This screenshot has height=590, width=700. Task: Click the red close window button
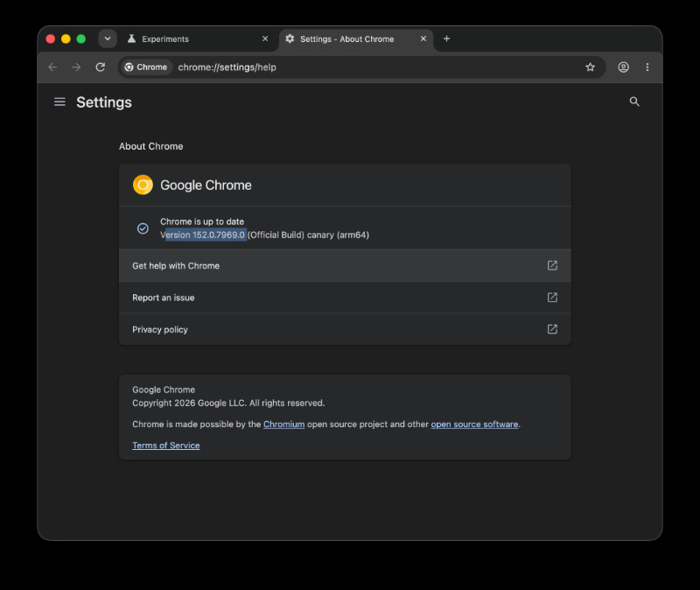click(51, 39)
